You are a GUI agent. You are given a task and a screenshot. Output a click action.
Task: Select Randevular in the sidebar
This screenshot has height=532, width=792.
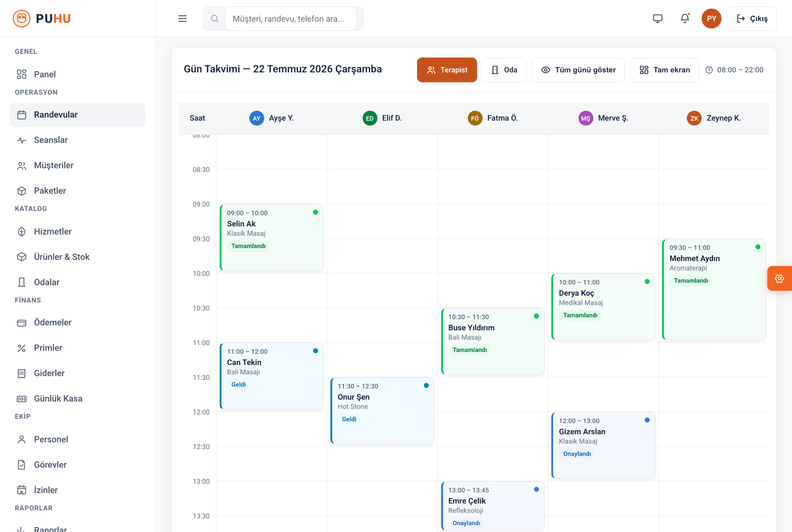point(78,115)
